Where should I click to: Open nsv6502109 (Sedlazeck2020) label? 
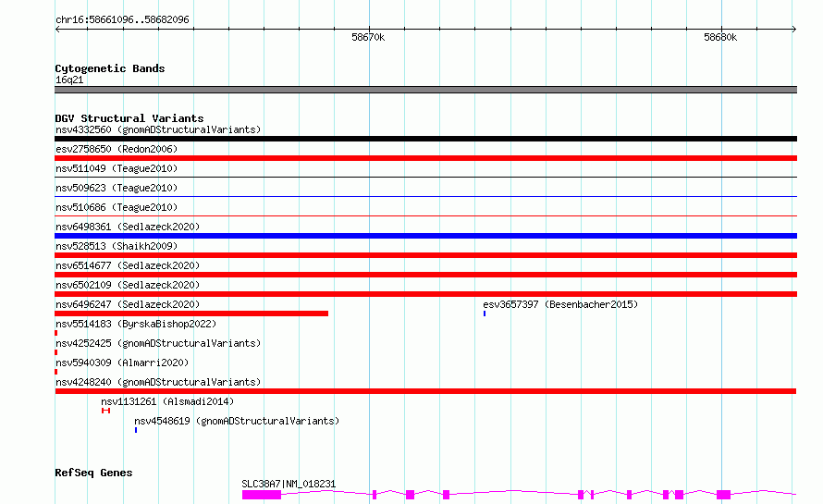[128, 285]
